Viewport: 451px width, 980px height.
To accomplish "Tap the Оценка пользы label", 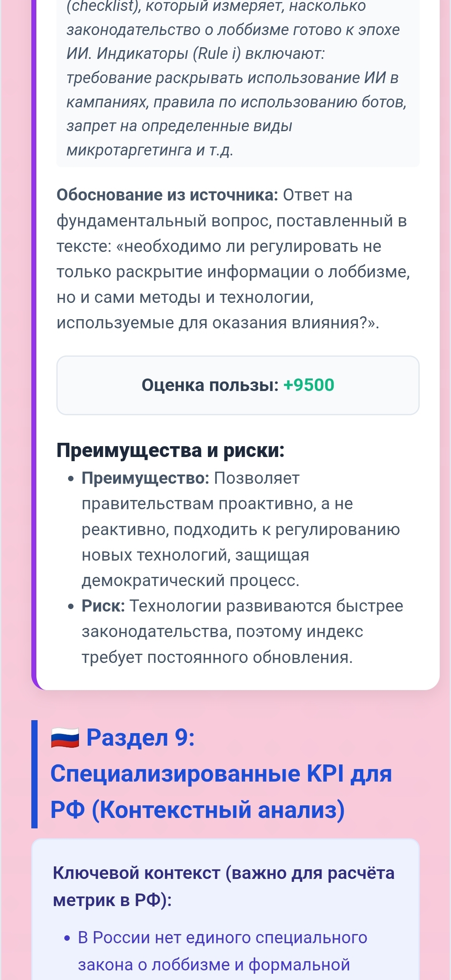I will click(x=210, y=385).
